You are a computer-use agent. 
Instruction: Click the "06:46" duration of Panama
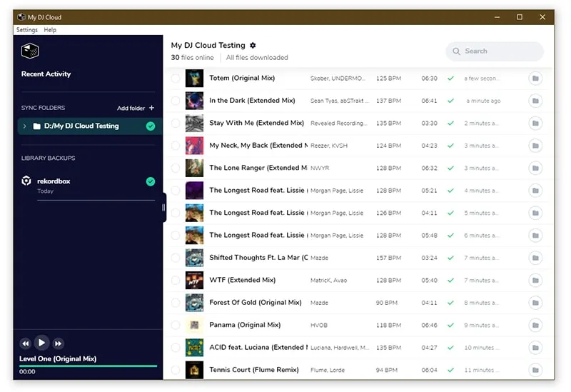point(430,326)
